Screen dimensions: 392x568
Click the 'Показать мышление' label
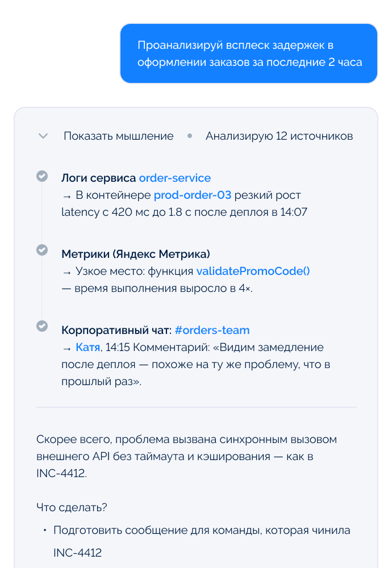pos(118,136)
